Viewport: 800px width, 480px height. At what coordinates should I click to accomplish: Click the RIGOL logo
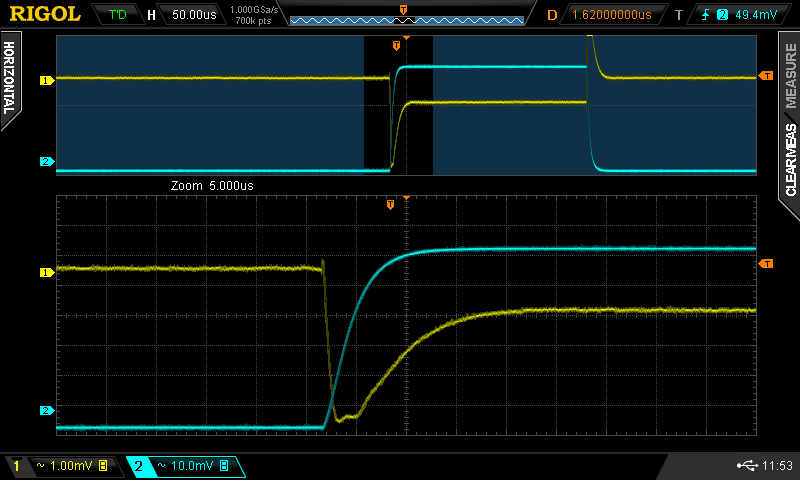click(45, 14)
